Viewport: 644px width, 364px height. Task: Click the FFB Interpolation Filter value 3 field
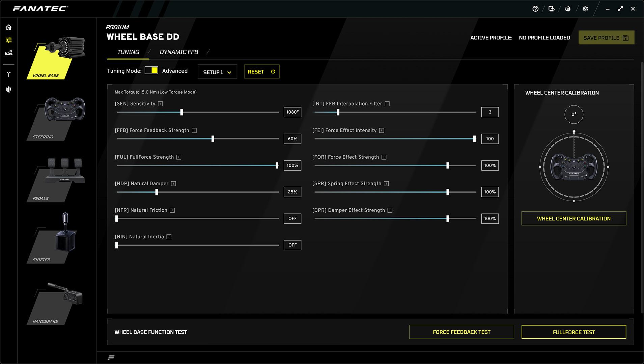pos(490,112)
